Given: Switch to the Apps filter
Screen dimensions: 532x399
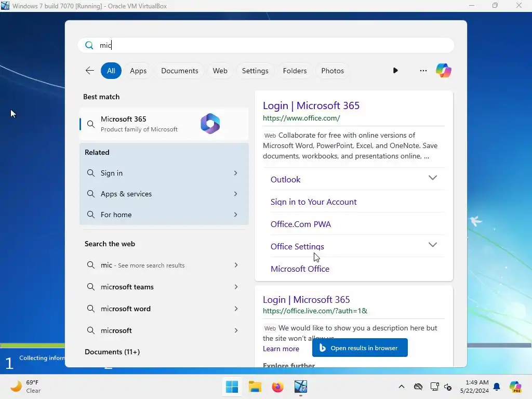Looking at the screenshot, I should [x=138, y=71].
